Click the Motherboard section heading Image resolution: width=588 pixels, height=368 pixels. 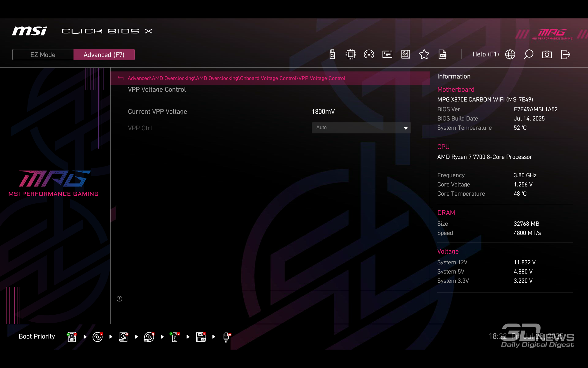point(456,90)
